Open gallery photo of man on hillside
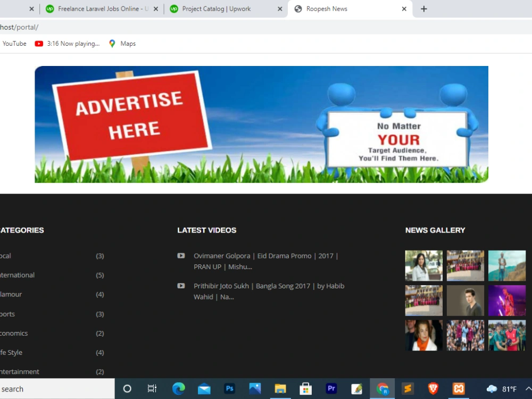The width and height of the screenshot is (532, 399). coord(507,265)
